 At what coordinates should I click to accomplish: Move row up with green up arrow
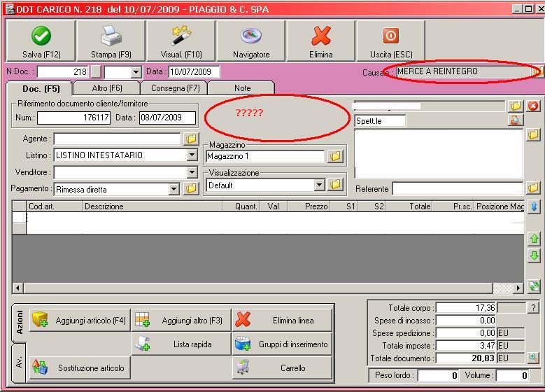[x=535, y=239]
